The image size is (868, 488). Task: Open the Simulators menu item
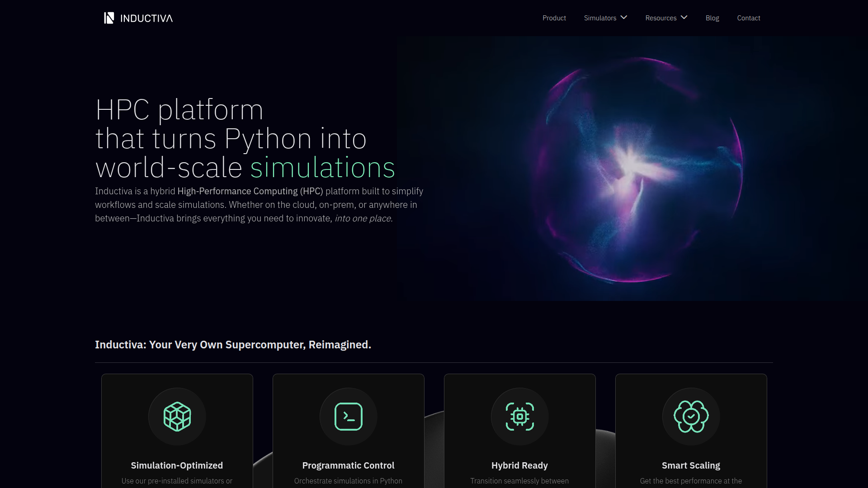pyautogui.click(x=600, y=18)
